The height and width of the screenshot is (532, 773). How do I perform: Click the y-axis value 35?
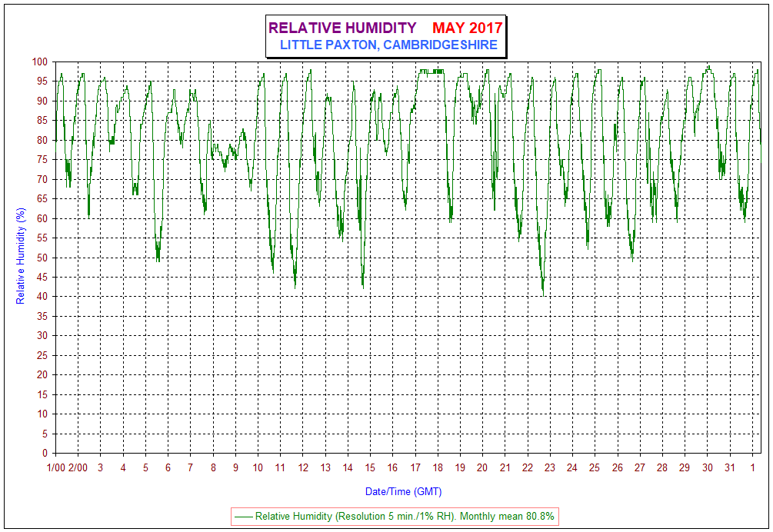click(x=42, y=316)
